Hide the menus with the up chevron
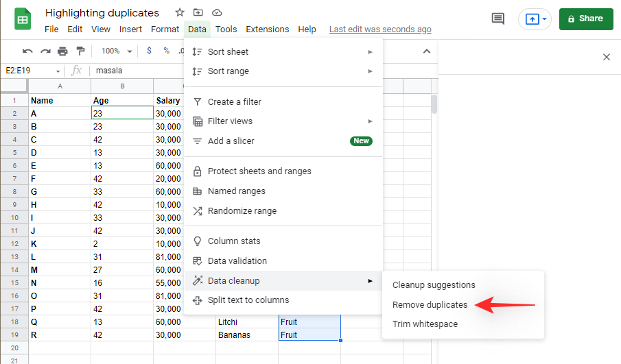621x364 pixels. (427, 51)
